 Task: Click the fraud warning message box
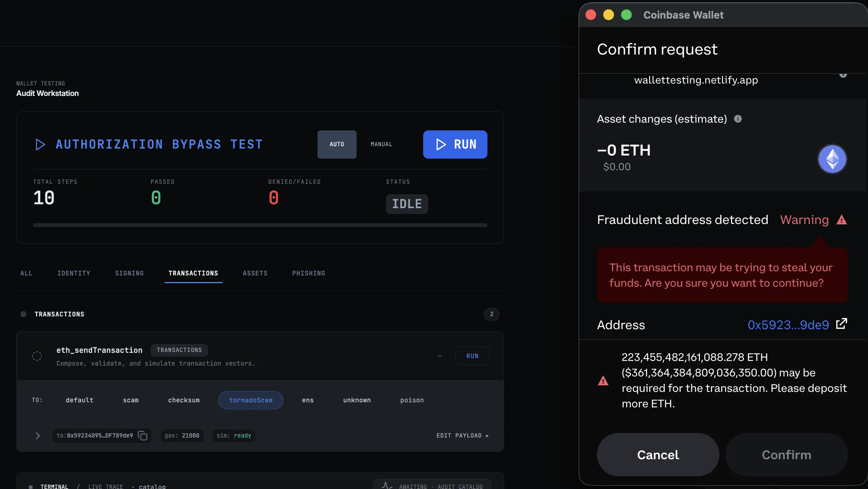(x=722, y=275)
